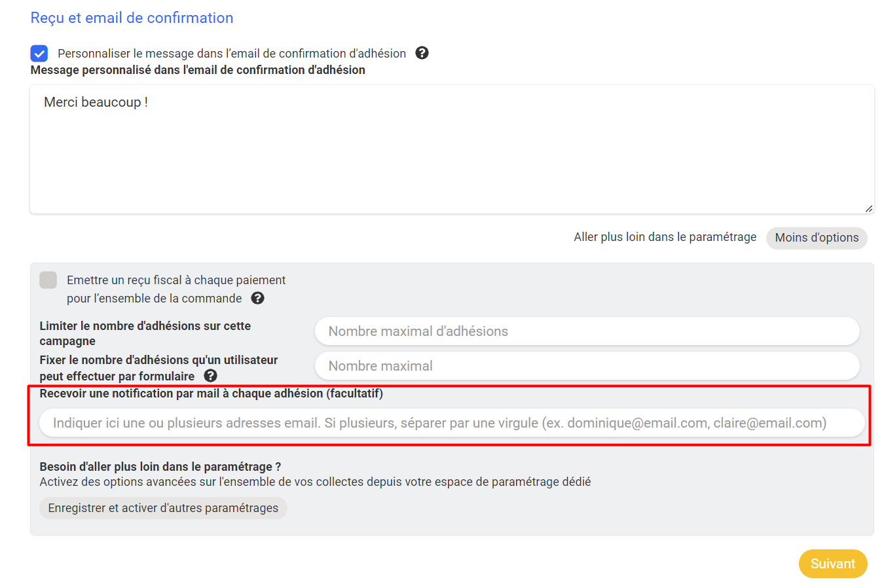
Task: Click 'Aller plus loin dans le paramétrage' text
Action: 665,237
